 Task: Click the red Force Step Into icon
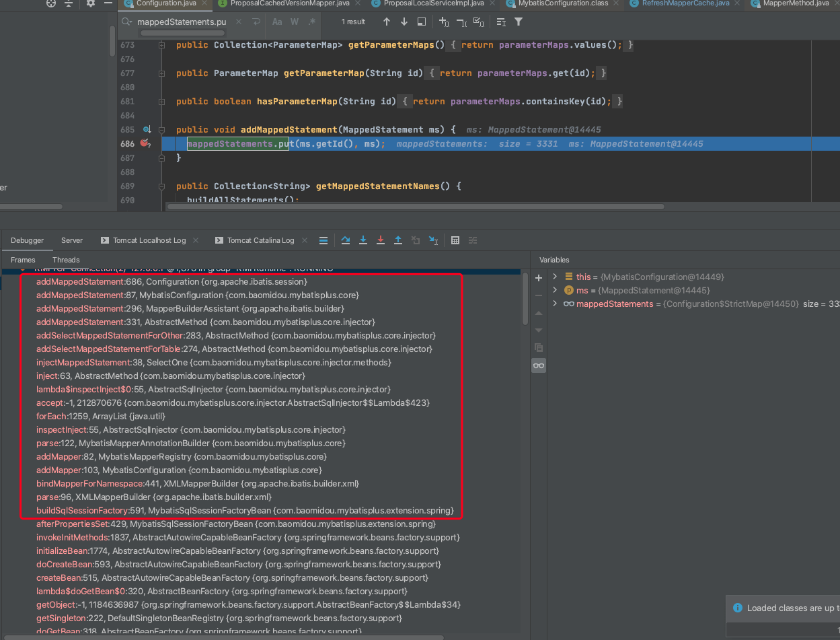coord(381,240)
